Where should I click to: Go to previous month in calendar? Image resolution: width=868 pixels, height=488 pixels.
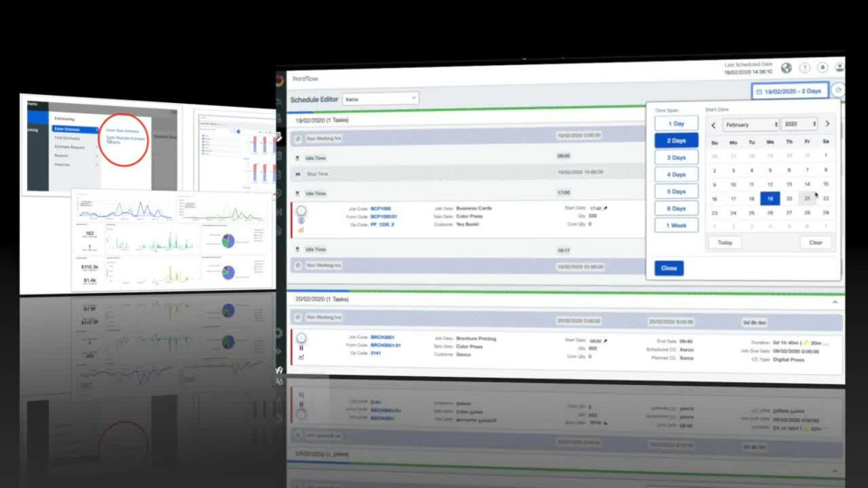[x=713, y=125]
